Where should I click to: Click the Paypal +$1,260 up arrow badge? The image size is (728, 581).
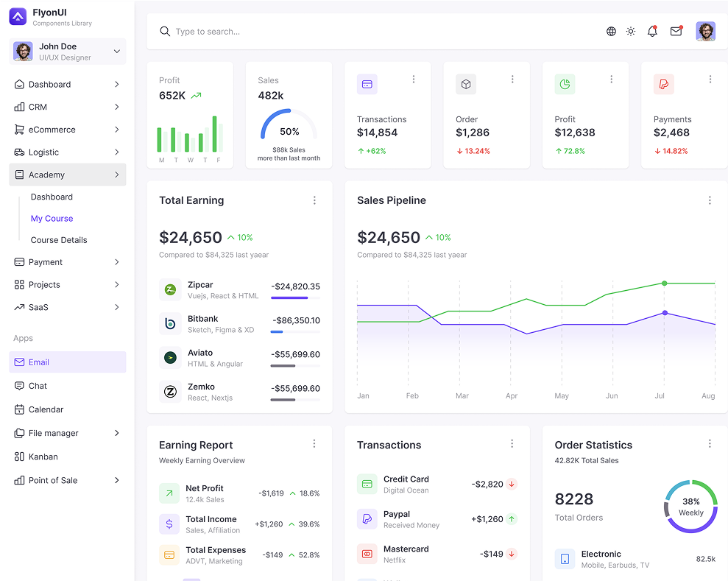[511, 518]
